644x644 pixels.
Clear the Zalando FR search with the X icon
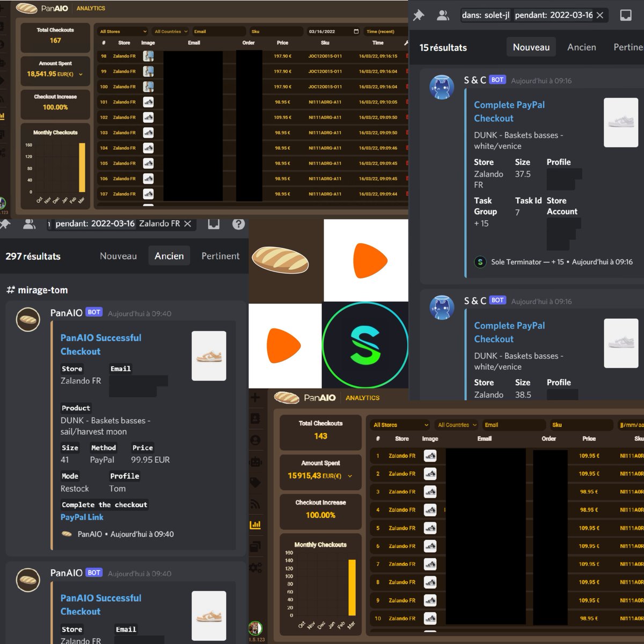pos(187,224)
